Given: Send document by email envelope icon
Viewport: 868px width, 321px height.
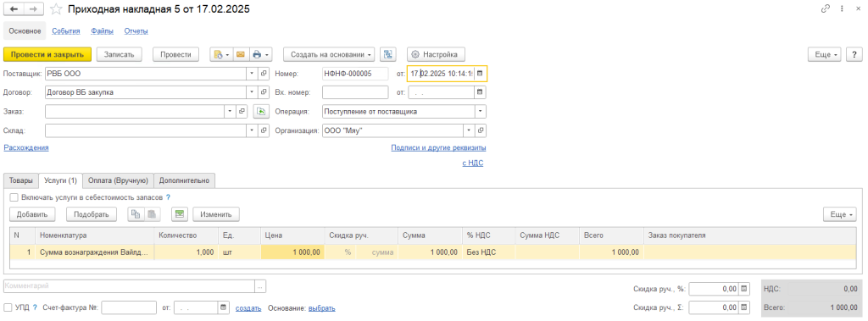Looking at the screenshot, I should coord(240,54).
